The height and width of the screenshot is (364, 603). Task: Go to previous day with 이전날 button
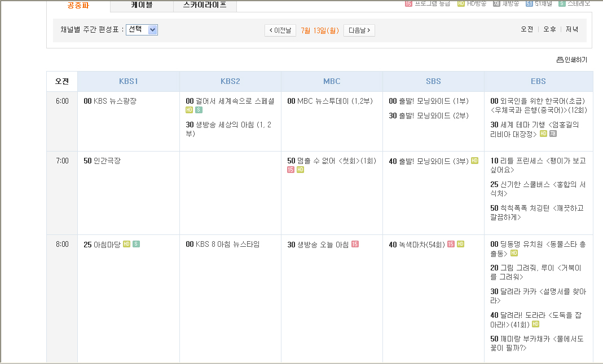(280, 30)
